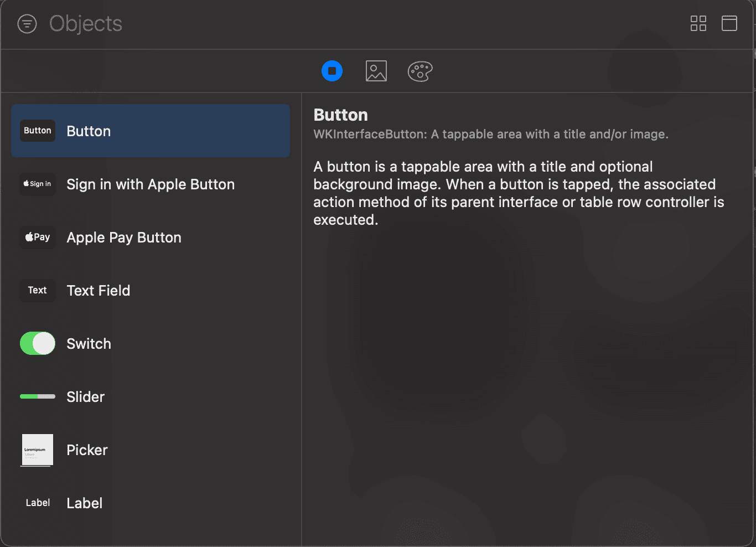Select the Switch list entry label
The height and width of the screenshot is (547, 756).
[89, 344]
